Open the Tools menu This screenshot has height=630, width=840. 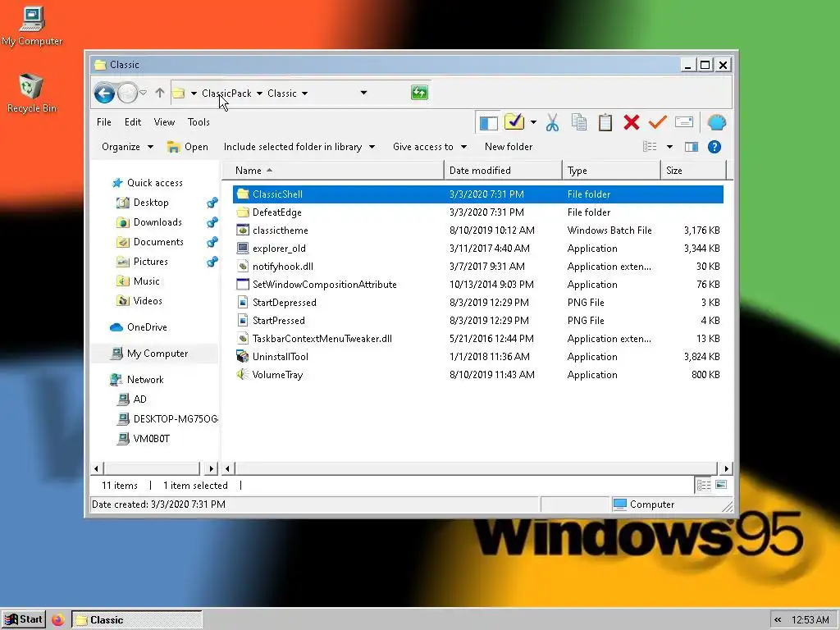point(199,122)
